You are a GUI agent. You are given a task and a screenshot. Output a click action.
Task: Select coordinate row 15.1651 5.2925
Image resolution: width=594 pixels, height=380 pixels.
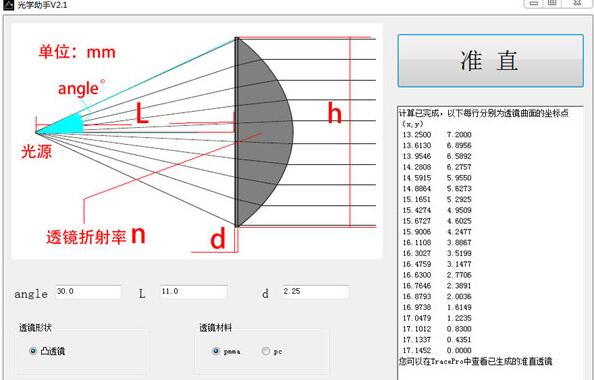[437, 199]
